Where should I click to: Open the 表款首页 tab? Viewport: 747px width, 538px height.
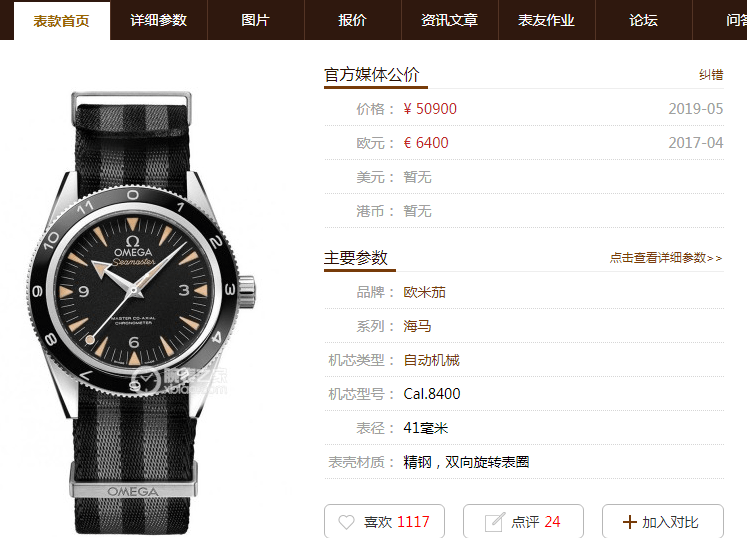pos(61,20)
